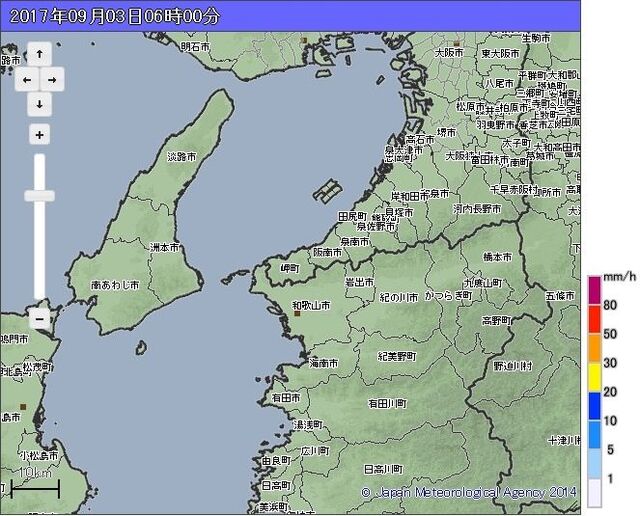Click the 有田市 label
Viewport: 640px width, 516px height.
[x=286, y=397]
